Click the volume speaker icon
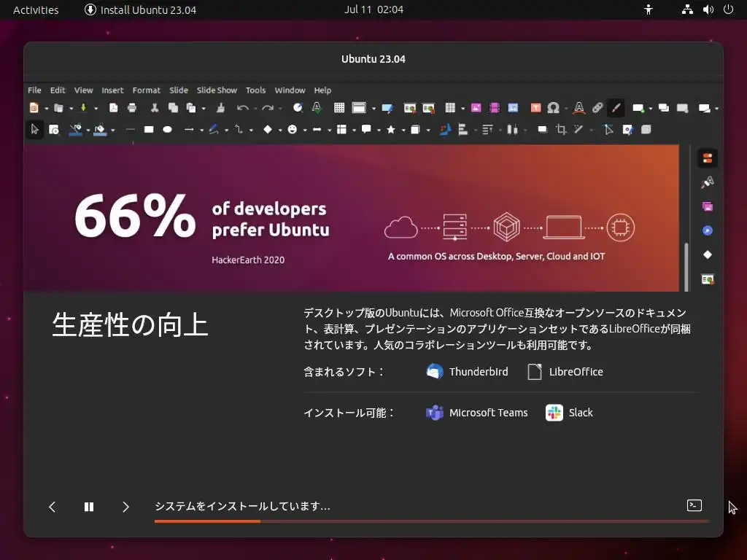The image size is (747, 560). pyautogui.click(x=708, y=9)
